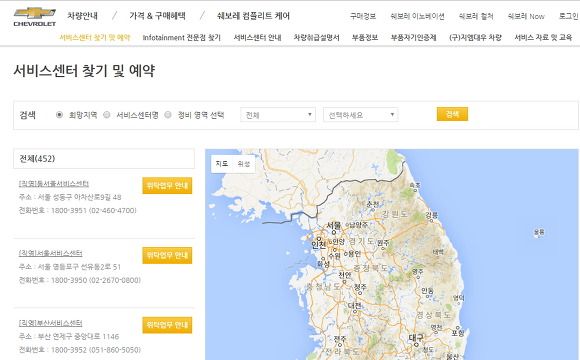
Task: Open the 쉐보레 Now link
Action: (x=526, y=16)
